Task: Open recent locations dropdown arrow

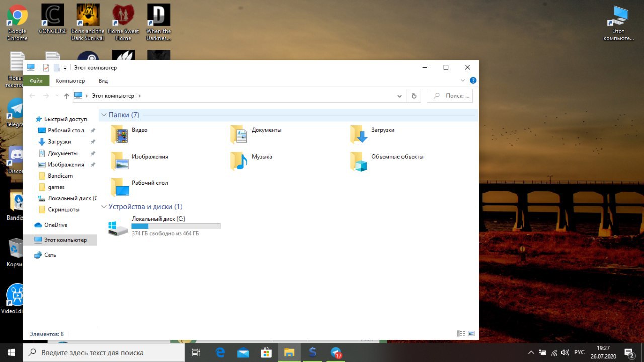Action: tap(56, 96)
